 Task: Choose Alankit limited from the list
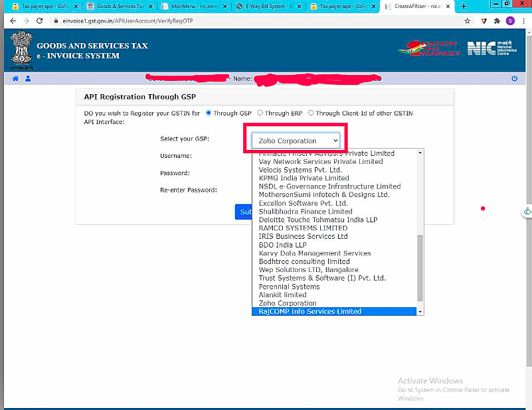(334, 295)
